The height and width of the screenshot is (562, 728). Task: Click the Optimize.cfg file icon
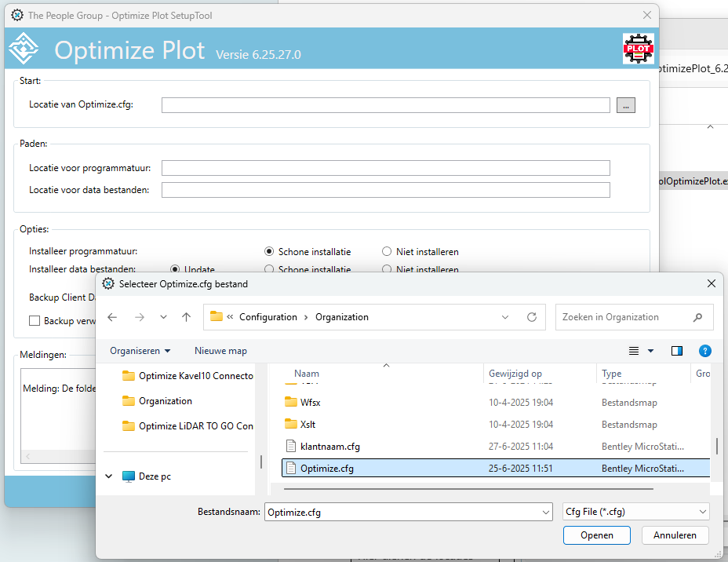[290, 468]
